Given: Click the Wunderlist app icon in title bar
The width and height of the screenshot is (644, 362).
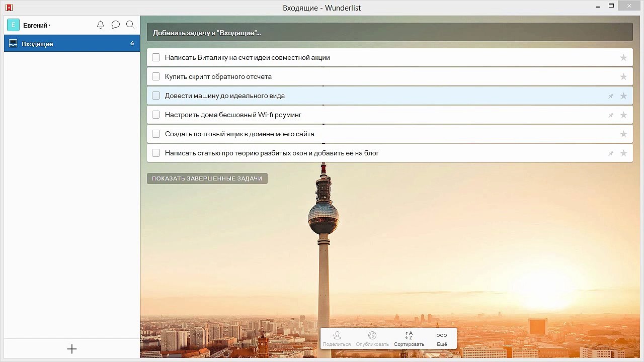Looking at the screenshot, I should point(9,7).
